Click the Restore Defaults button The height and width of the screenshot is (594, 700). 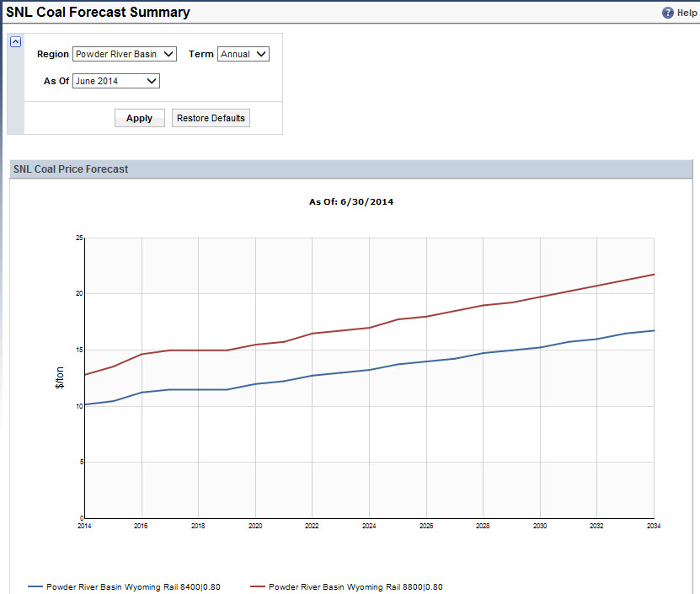211,118
